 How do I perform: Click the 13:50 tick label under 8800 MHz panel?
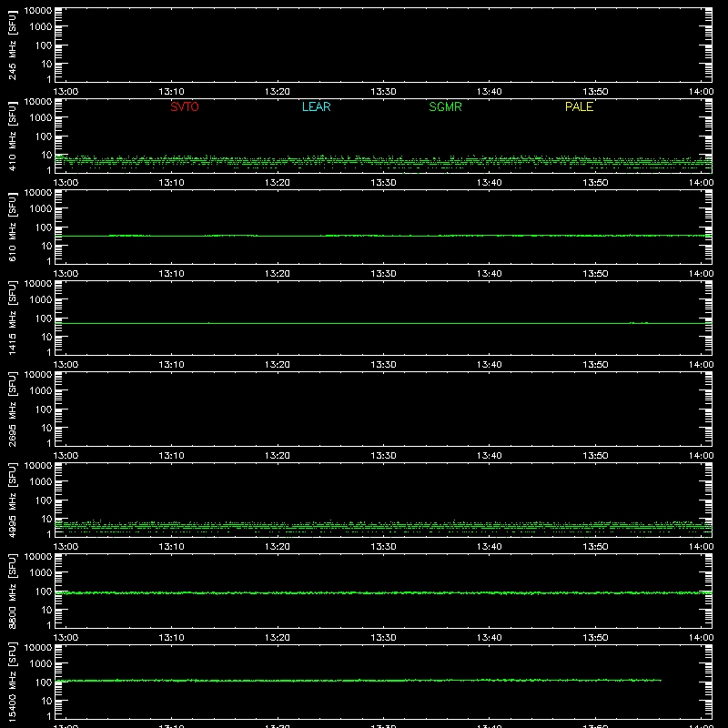pyautogui.click(x=595, y=638)
